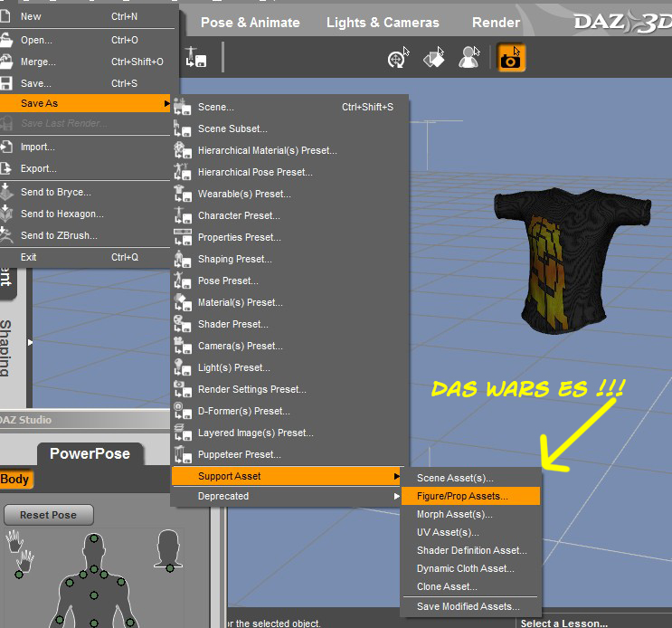Select Save Modified Assets... entry
Viewport: 672px width, 628px height.
click(470, 606)
